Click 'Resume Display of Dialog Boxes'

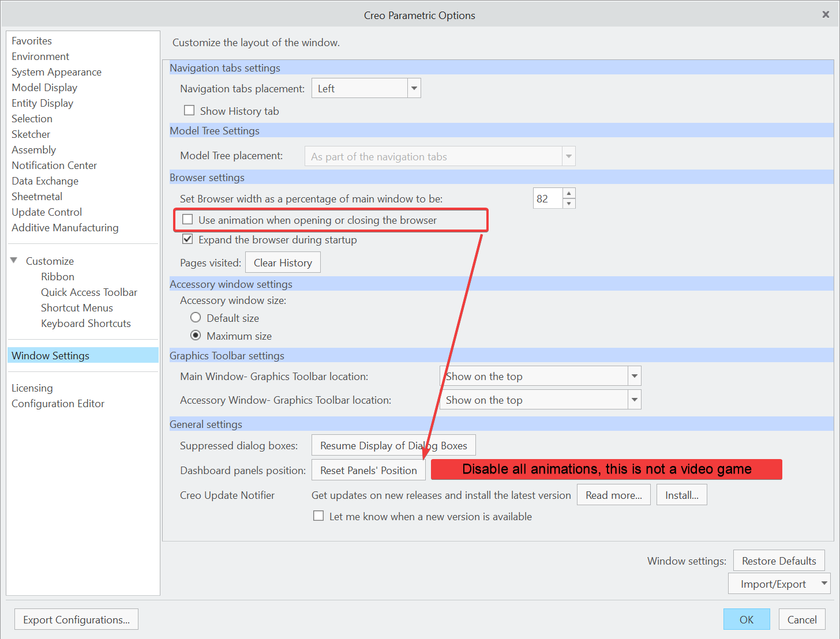point(393,445)
